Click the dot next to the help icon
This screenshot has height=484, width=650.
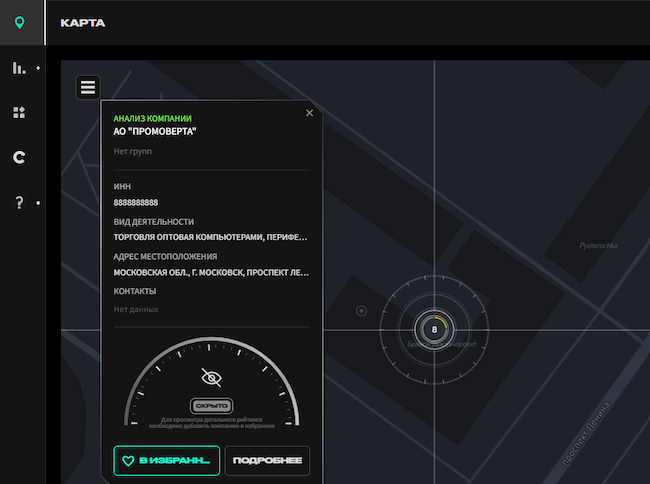38,203
